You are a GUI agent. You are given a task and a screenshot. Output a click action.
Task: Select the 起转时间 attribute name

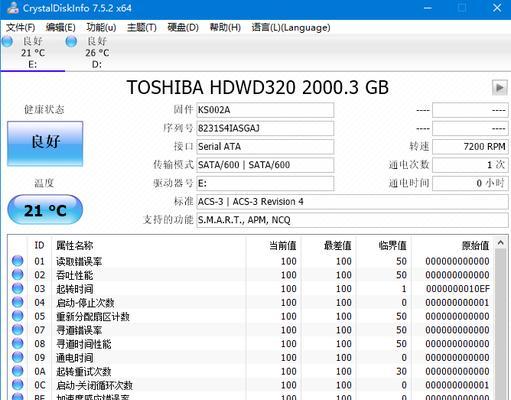coord(75,289)
